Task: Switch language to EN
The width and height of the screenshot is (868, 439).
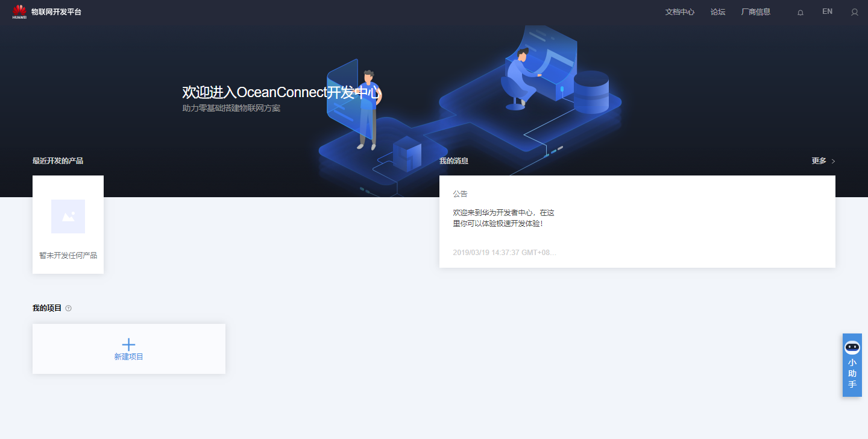Action: 827,11
